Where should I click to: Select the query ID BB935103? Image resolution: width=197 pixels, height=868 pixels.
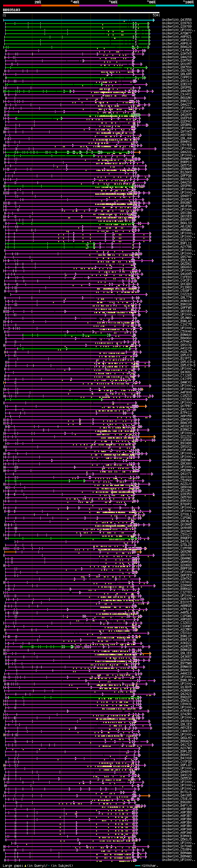point(11,10)
